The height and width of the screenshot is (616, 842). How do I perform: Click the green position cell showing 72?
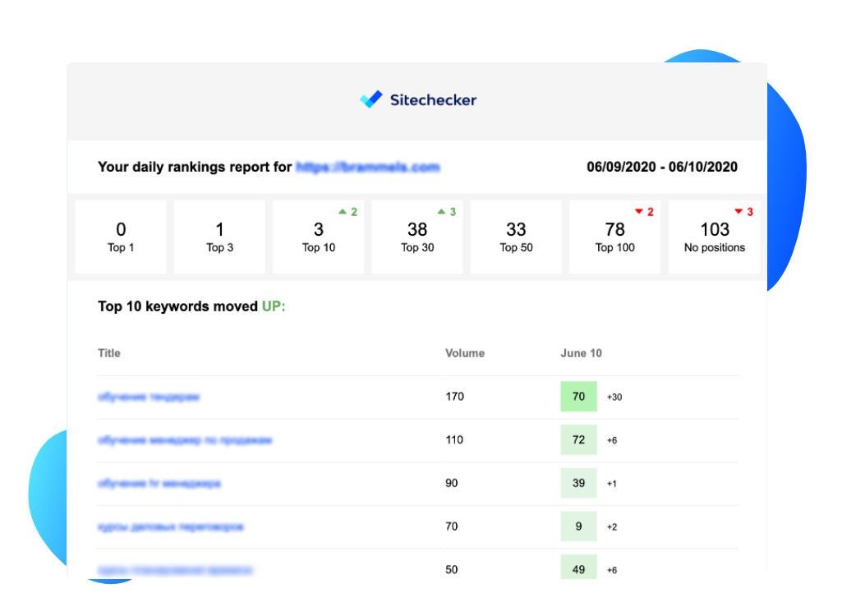tap(579, 440)
